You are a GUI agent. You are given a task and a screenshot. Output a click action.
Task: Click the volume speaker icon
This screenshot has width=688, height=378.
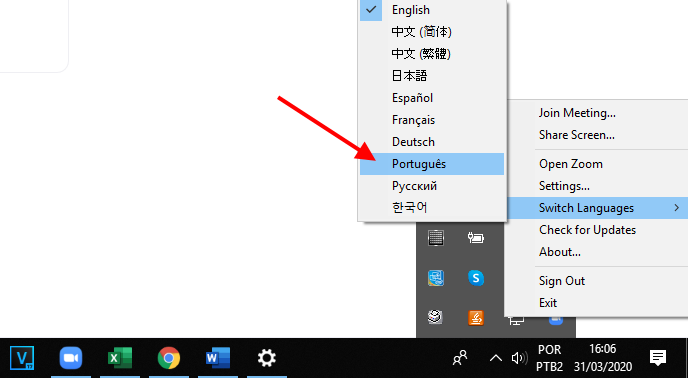tap(520, 358)
